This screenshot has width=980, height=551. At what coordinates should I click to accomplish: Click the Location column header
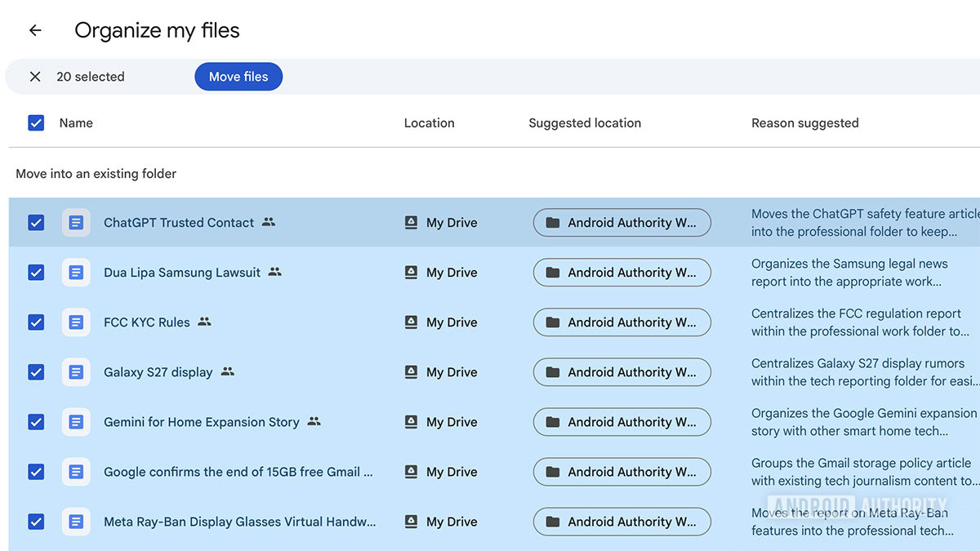[429, 123]
